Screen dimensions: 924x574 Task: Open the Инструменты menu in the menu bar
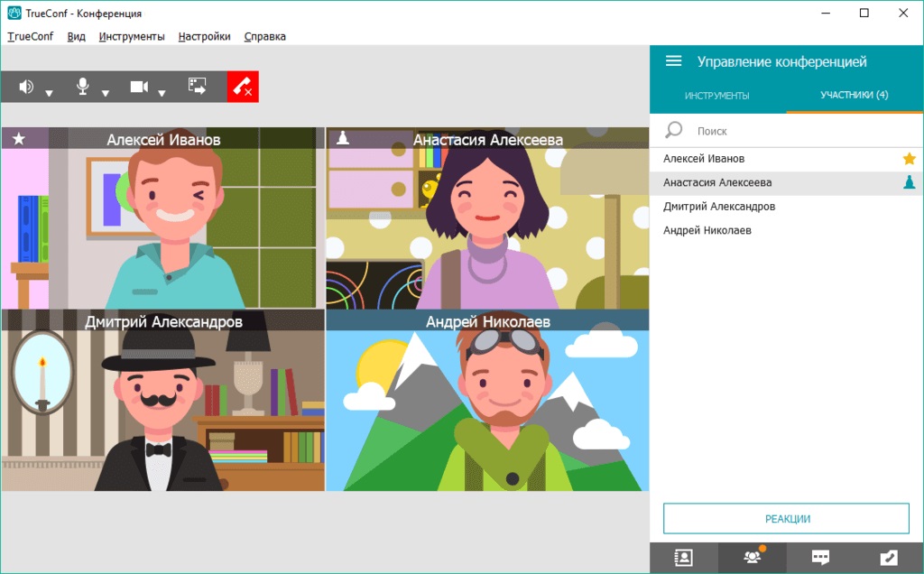pos(132,36)
